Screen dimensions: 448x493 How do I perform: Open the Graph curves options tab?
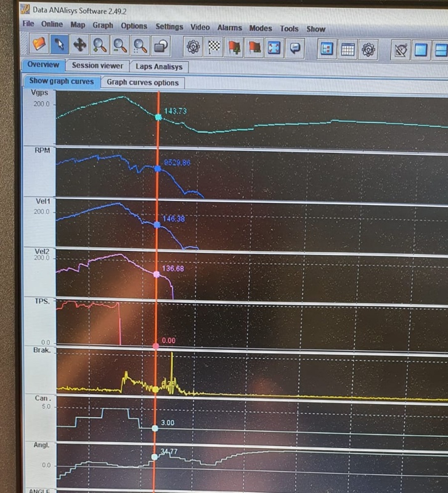click(142, 83)
